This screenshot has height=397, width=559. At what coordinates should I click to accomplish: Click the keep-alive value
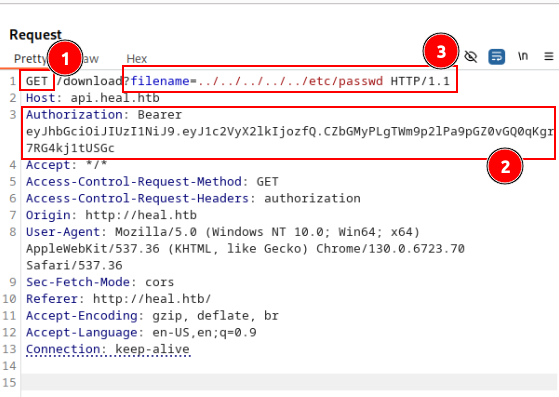pyautogui.click(x=152, y=349)
